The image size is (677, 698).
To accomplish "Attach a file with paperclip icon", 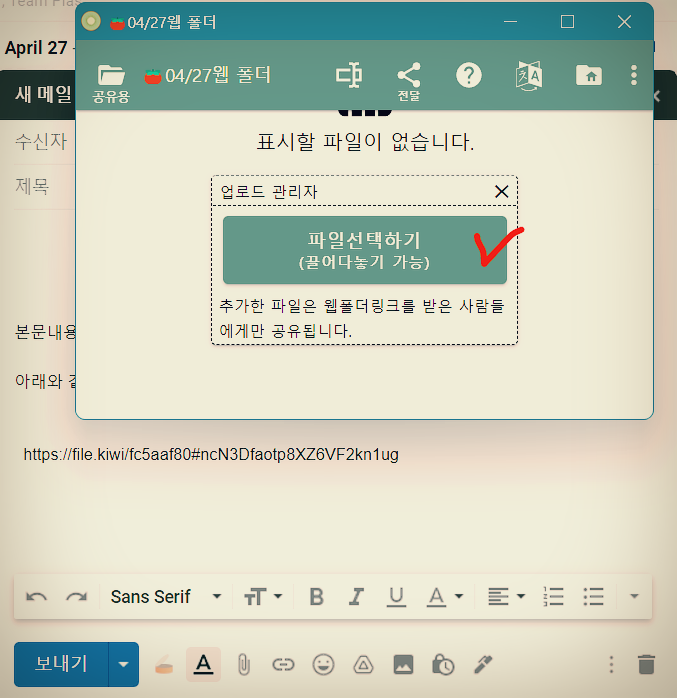I will tap(243, 664).
